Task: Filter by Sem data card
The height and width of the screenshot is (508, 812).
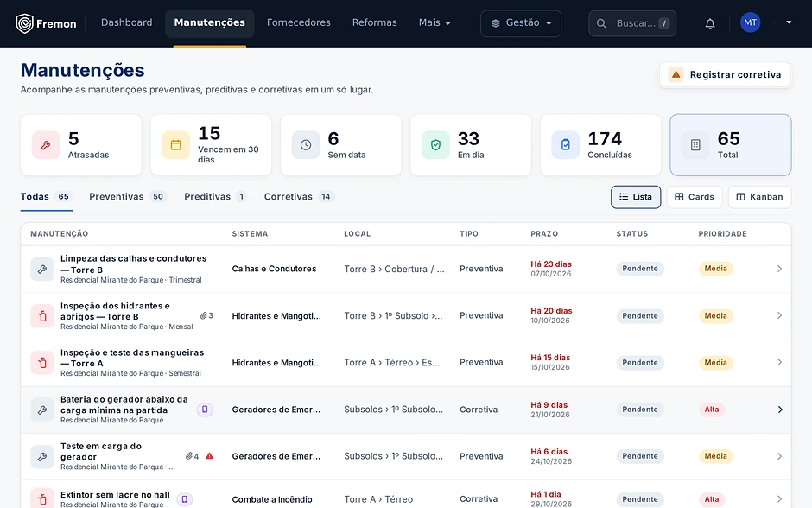Action: click(340, 145)
